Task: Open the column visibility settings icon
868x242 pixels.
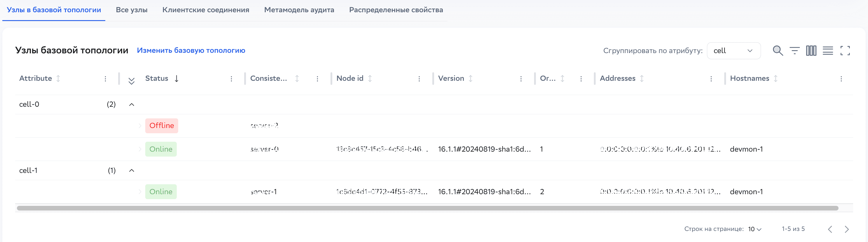Action: (x=811, y=50)
